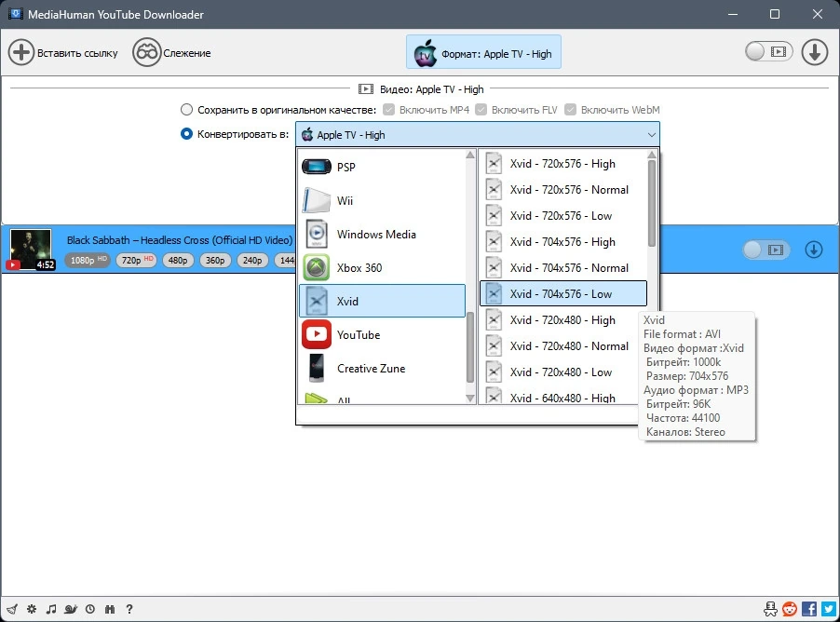Toggle the Include MP4 checkbox
The height and width of the screenshot is (622, 840).
pos(389,110)
